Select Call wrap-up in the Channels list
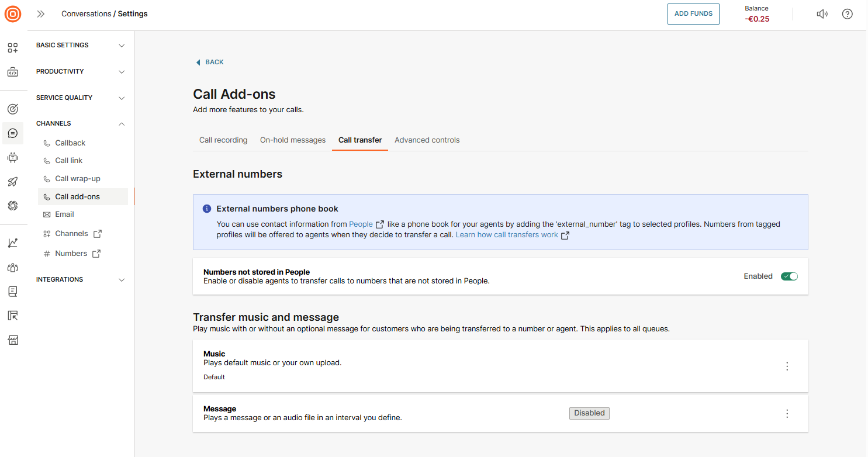Viewport: 868px width, 457px height. [78, 179]
